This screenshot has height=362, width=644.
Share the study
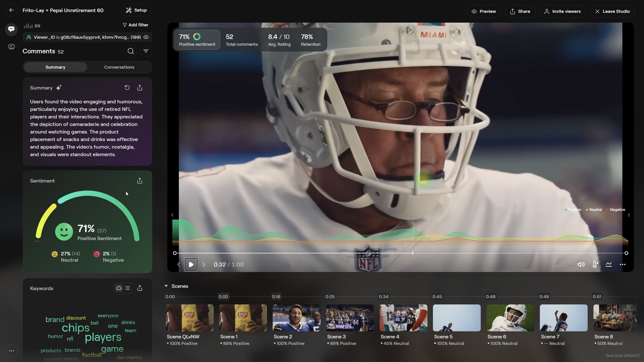[520, 11]
